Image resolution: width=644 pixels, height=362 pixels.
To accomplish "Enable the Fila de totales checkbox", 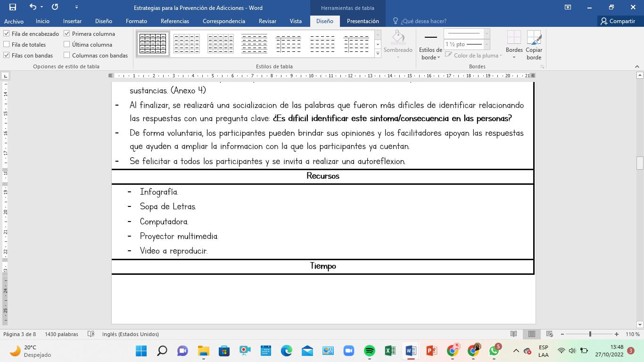I will click(x=7, y=44).
